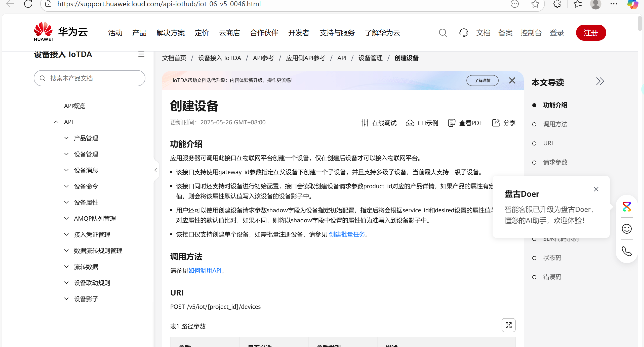Expand 设备管理 in sidebar
The width and height of the screenshot is (644, 347).
66,154
